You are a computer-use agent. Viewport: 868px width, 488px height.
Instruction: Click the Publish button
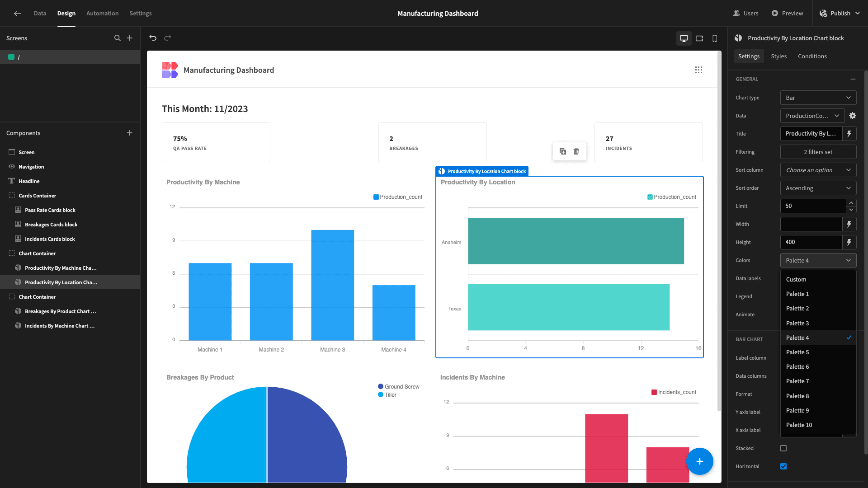click(840, 14)
